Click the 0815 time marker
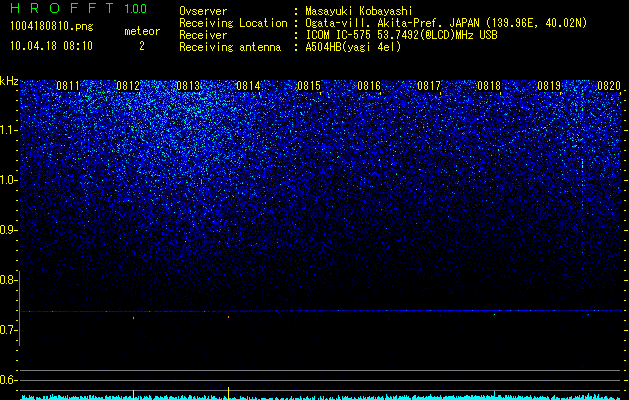629x400 pixels. [309, 85]
